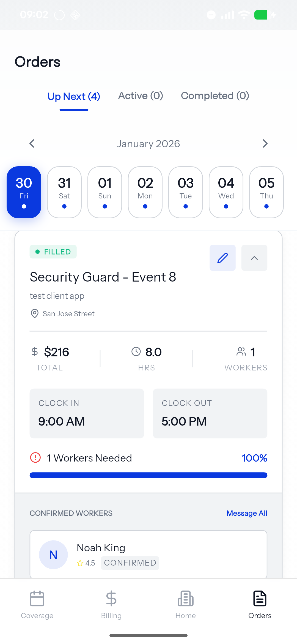This screenshot has height=644, width=297.
Task: Select Monday the 02 date chip
Action: pos(145,192)
